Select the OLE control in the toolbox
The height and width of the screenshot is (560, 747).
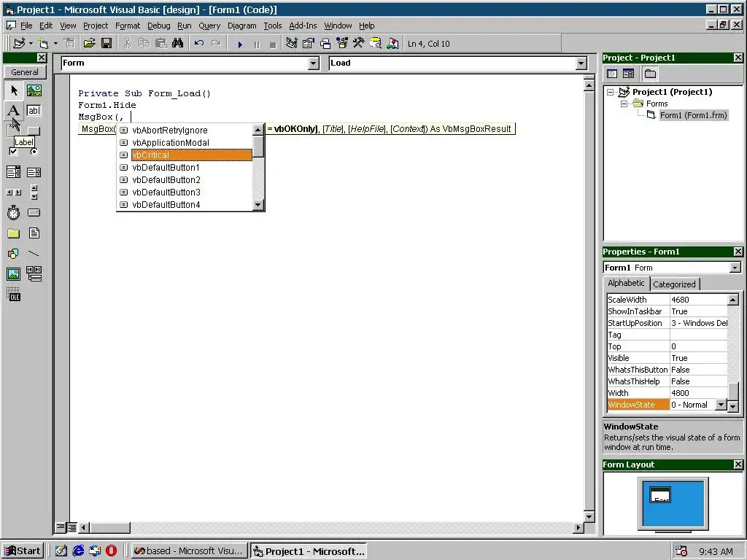pos(14,295)
